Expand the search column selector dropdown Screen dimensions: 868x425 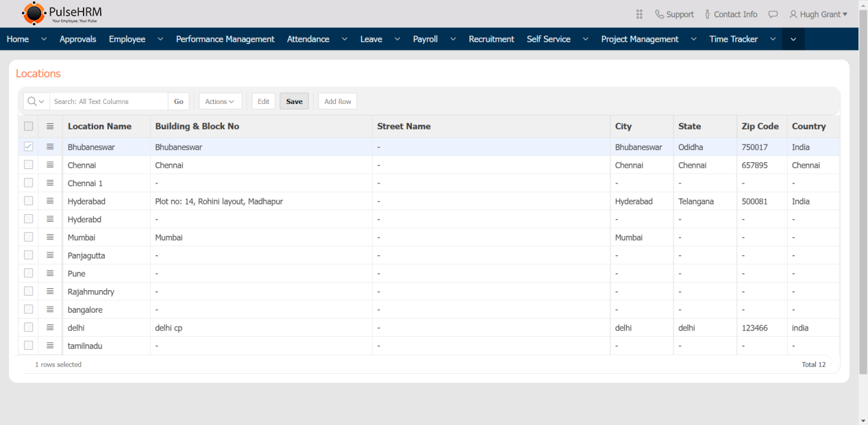point(36,101)
